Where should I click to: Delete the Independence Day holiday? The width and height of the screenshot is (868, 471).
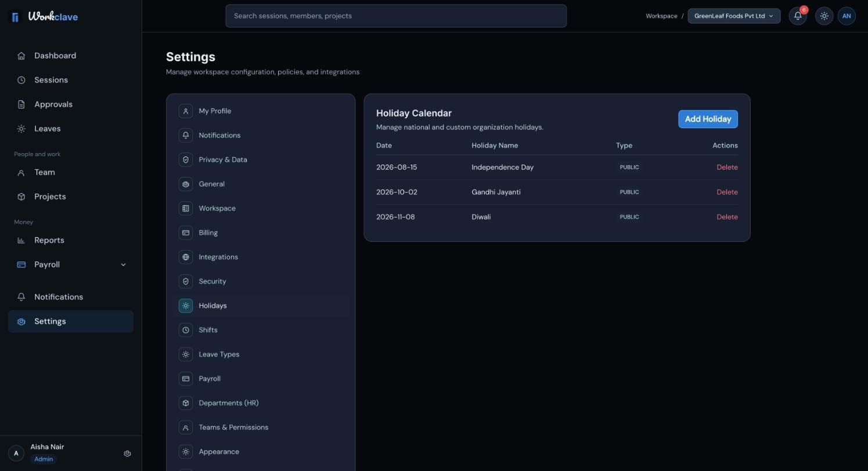(727, 167)
